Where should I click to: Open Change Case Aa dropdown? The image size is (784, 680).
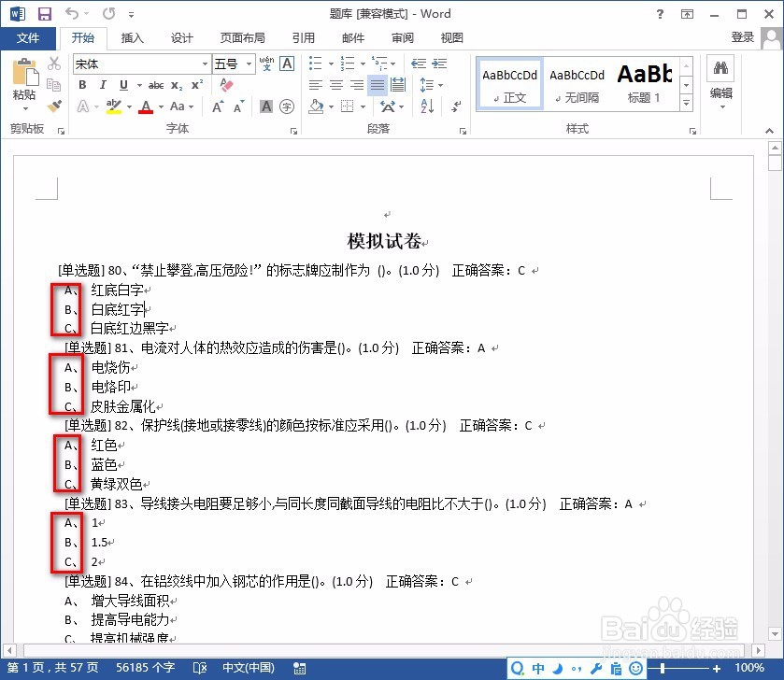[181, 106]
